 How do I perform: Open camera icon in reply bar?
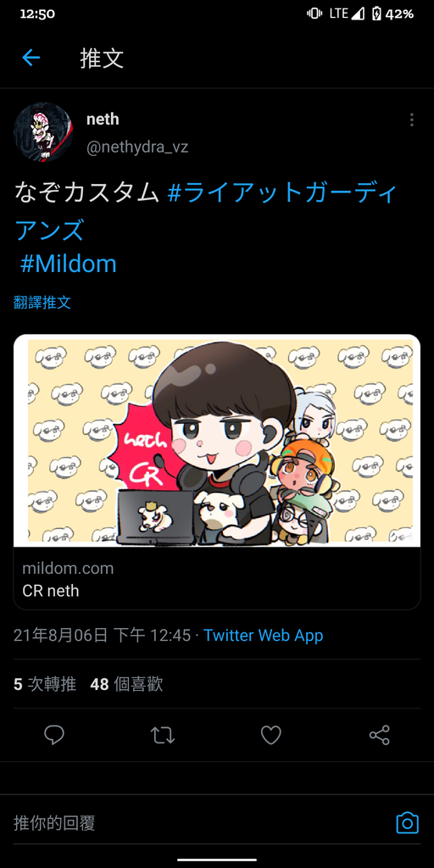pyautogui.click(x=408, y=822)
